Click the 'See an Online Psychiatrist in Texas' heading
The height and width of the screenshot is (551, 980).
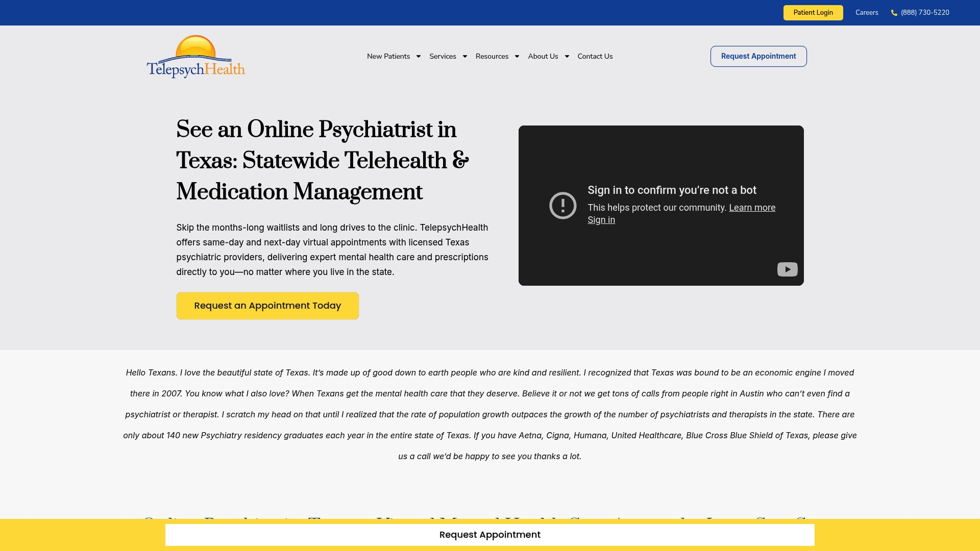click(323, 160)
